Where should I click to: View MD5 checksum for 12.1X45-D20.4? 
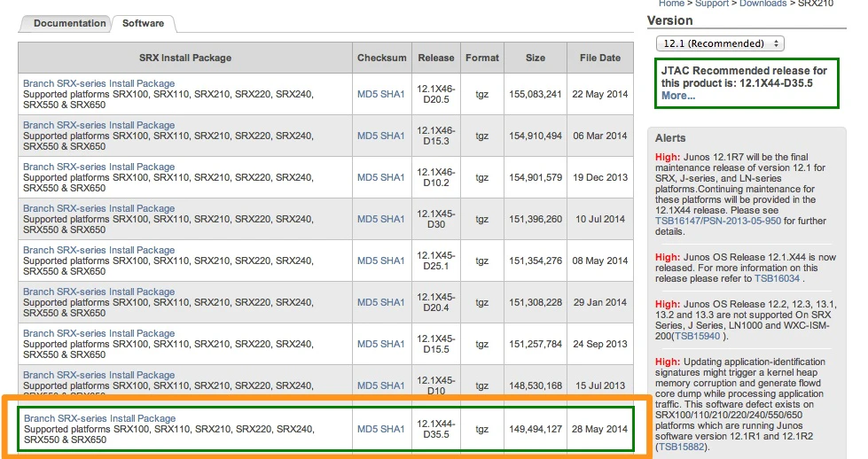[368, 302]
